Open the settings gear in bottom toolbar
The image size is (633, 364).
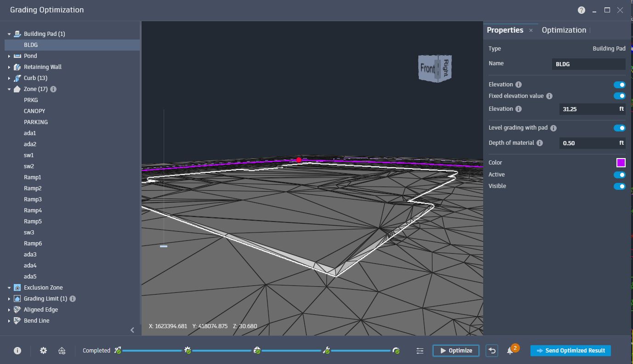[x=43, y=350]
